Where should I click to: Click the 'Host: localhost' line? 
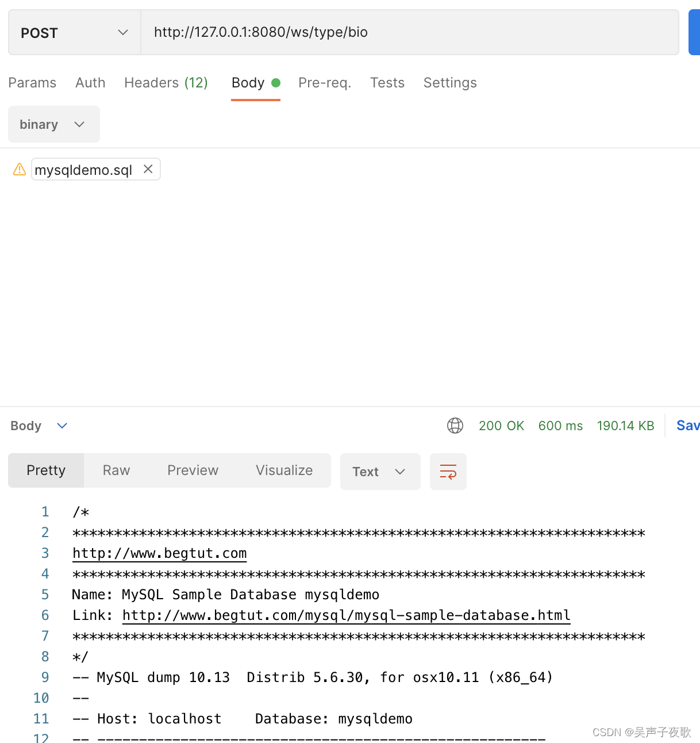click(243, 719)
